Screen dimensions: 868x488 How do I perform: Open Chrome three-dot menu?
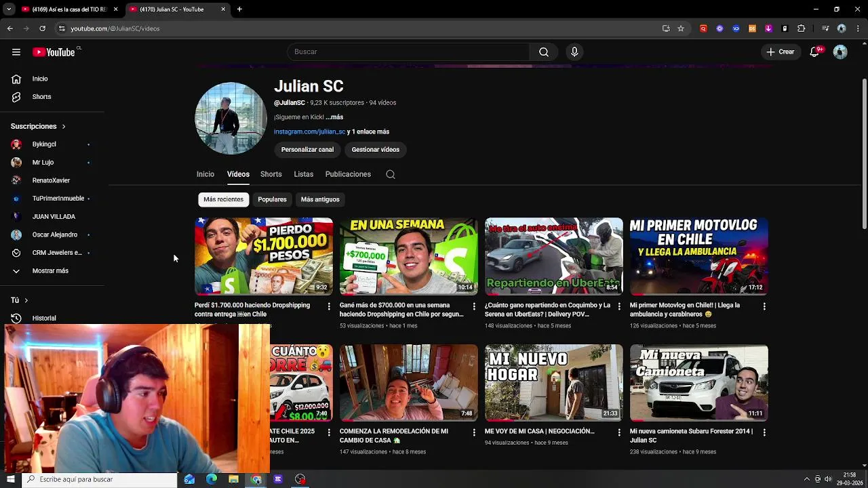click(858, 28)
